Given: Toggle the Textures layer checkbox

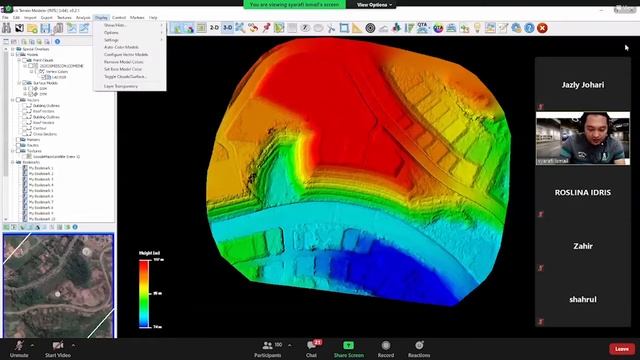Looking at the screenshot, I should pyautogui.click(x=18, y=151).
